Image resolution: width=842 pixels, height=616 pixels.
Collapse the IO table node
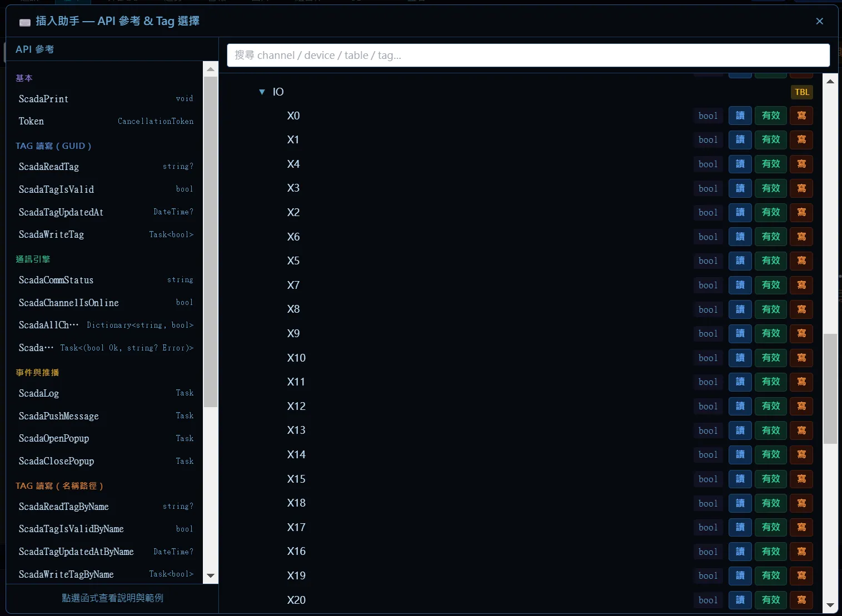tap(262, 92)
